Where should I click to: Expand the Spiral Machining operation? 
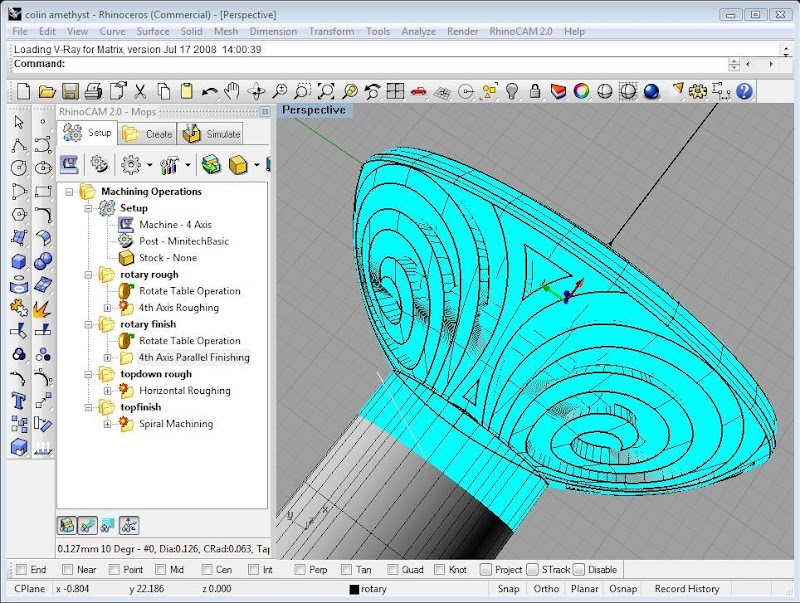(108, 424)
